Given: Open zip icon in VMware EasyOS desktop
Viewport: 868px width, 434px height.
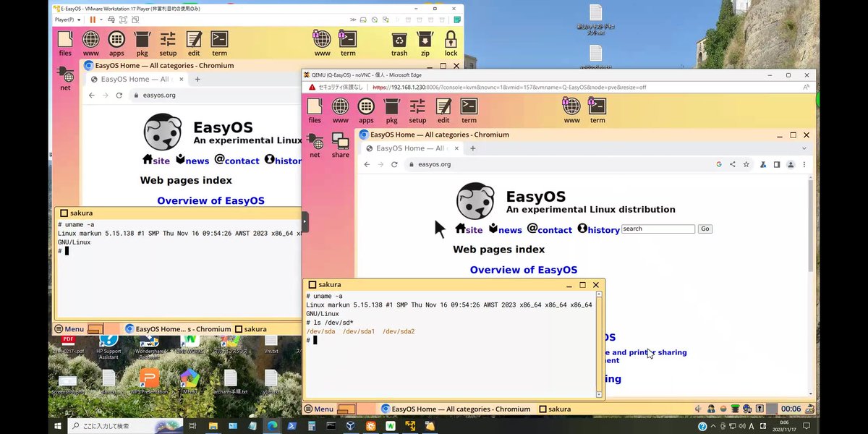Looking at the screenshot, I should pyautogui.click(x=425, y=43).
